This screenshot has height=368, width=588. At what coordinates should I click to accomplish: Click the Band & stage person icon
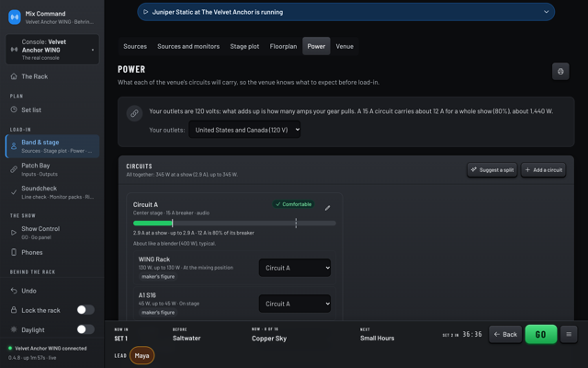point(14,146)
